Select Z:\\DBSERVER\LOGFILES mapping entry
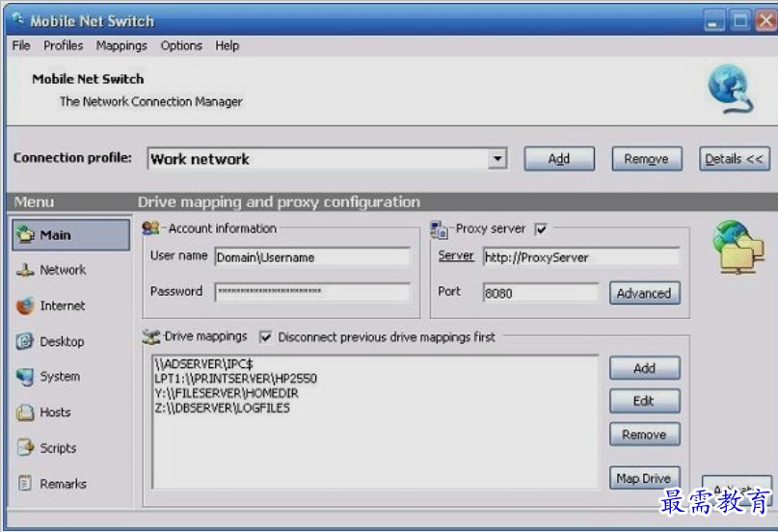The width and height of the screenshot is (778, 532). 223,408
